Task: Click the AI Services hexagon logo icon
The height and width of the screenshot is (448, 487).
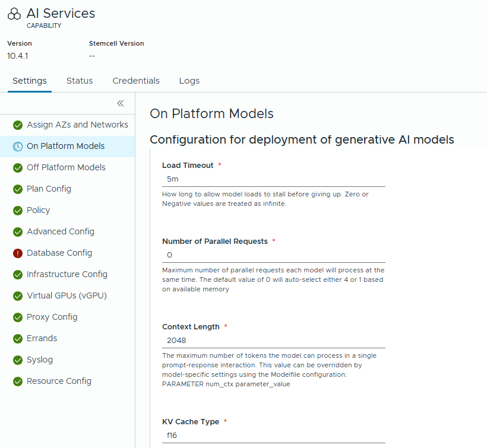Action: pos(14,14)
